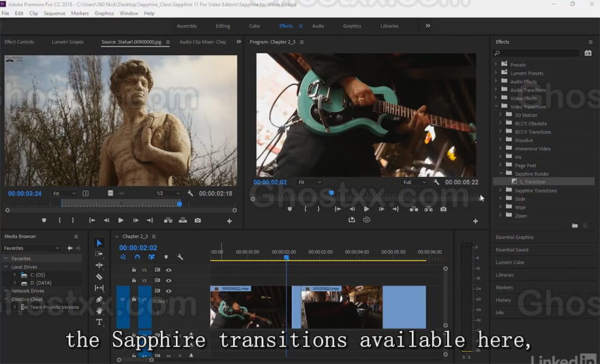Expand the Presets folder
Screen dimensions: 600x364
(496, 64)
